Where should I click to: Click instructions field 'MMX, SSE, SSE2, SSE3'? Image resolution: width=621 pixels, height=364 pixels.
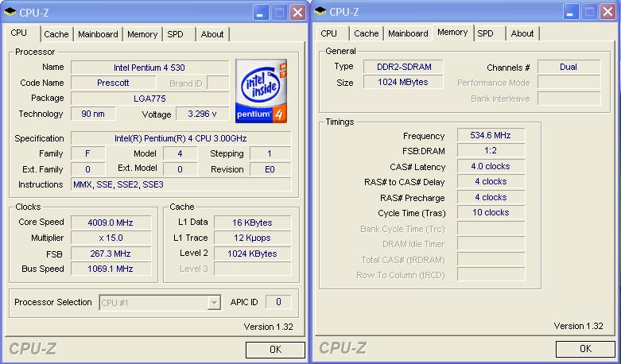pos(181,184)
